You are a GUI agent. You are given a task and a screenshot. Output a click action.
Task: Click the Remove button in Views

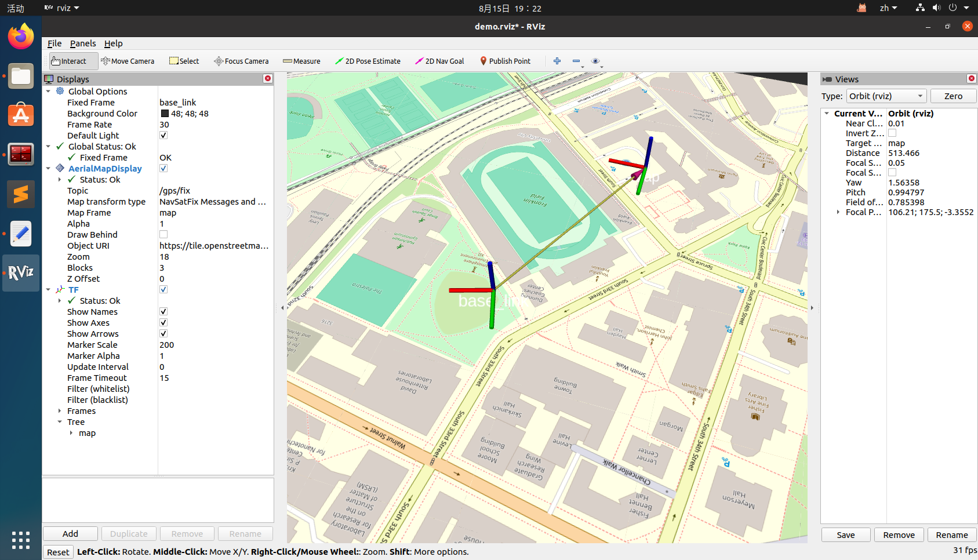899,535
